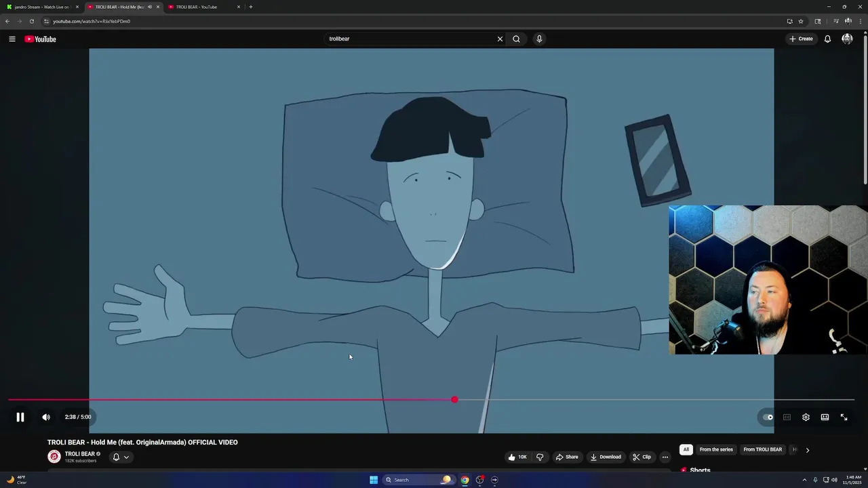
Task: Open the Shorts section heading
Action: point(700,470)
